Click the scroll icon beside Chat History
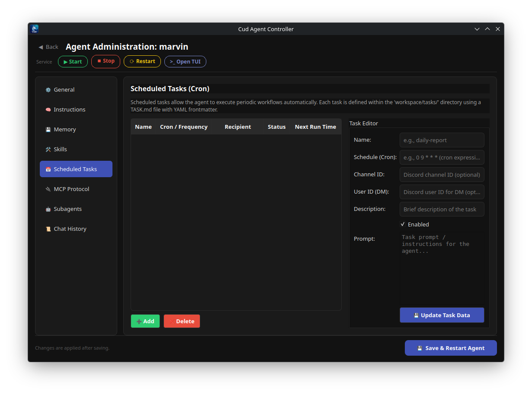 tap(48, 229)
